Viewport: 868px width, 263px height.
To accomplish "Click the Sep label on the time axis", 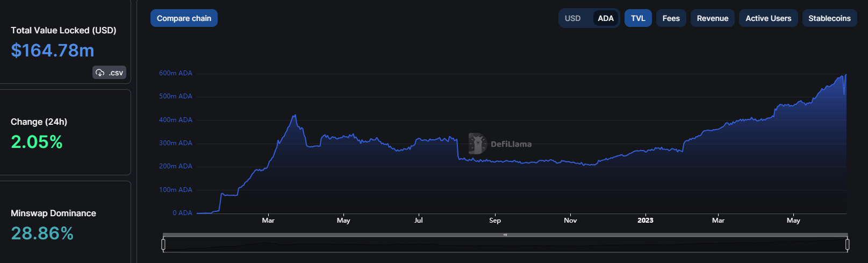I will (x=494, y=221).
